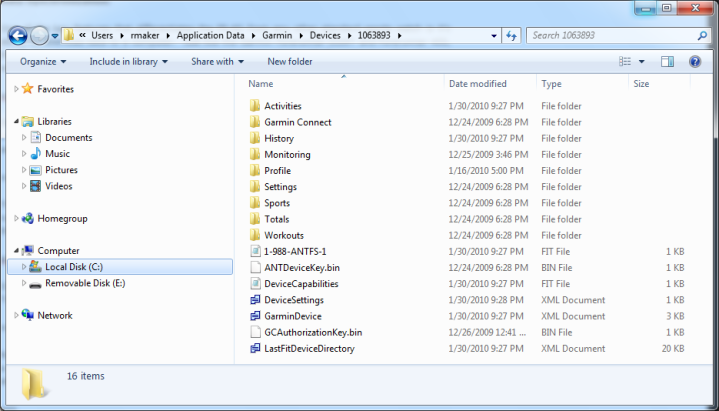Select the 1-988-ANTFS-1 file icon

[255, 251]
